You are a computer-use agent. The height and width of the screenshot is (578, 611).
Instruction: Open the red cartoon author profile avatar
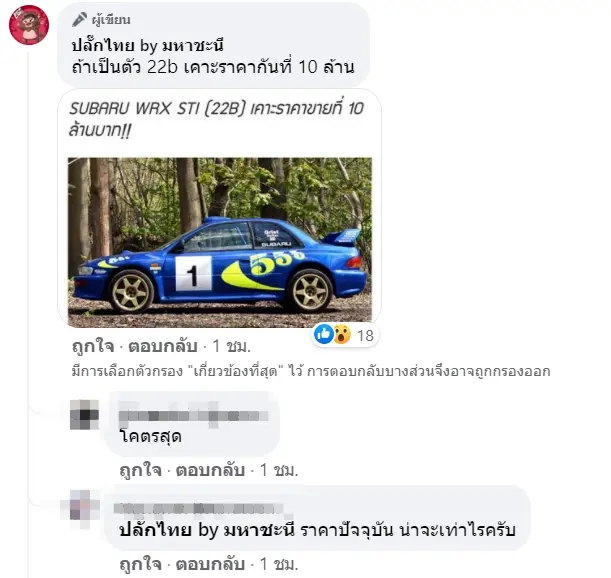29,25
